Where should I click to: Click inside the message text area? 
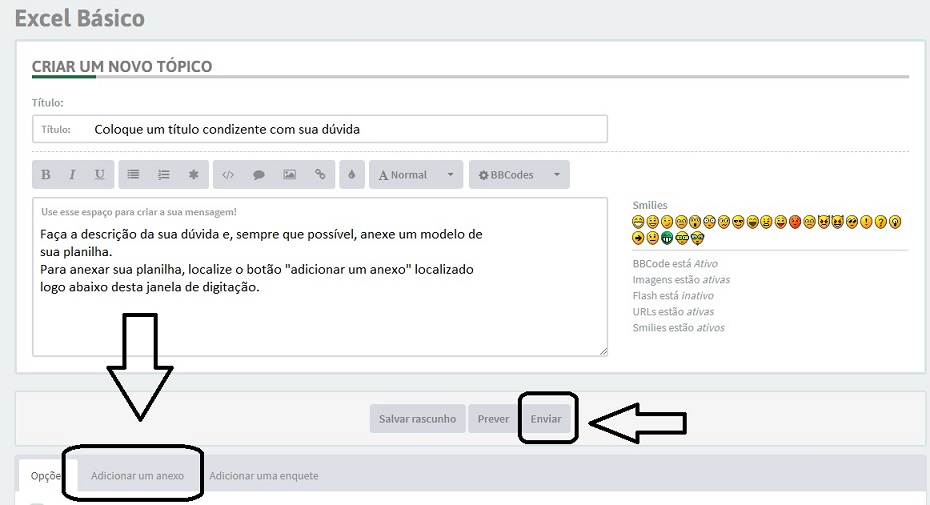(x=320, y=277)
